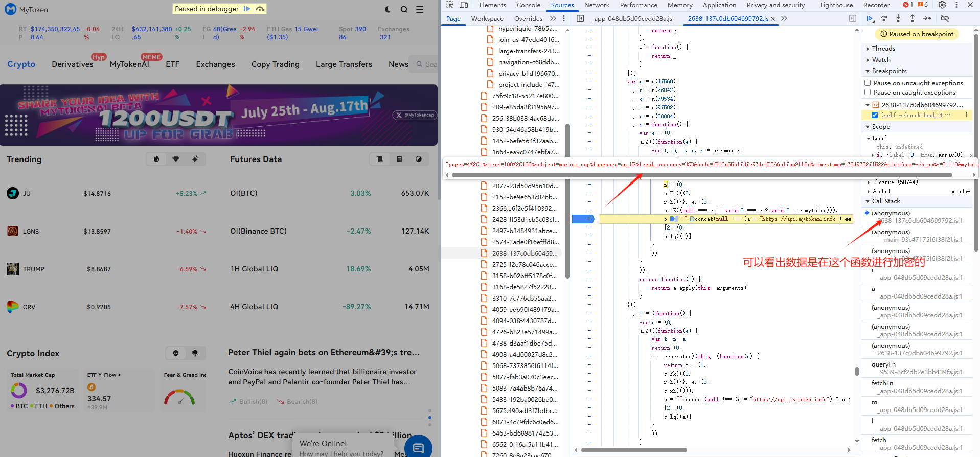Click the Step button in debugger
Image resolution: width=980 pixels, height=457 pixels.
tap(927, 18)
